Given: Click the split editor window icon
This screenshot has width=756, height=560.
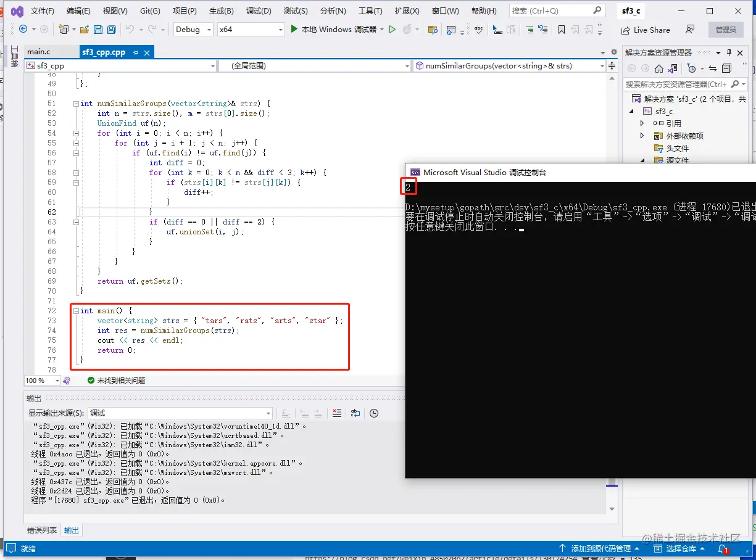Looking at the screenshot, I should tap(612, 66).
